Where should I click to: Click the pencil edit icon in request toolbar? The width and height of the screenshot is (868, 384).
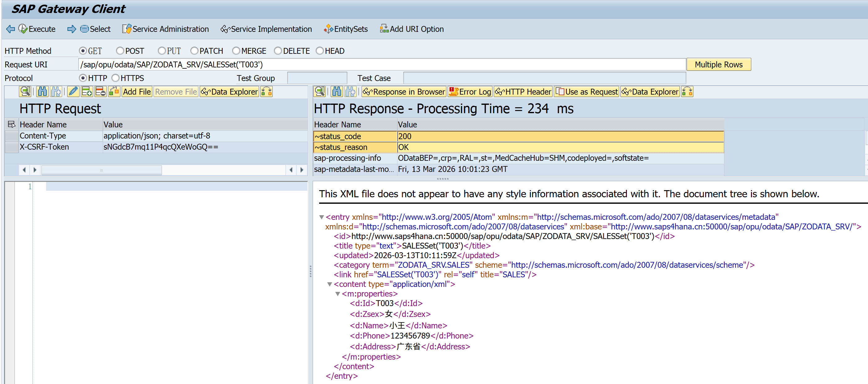click(x=73, y=92)
